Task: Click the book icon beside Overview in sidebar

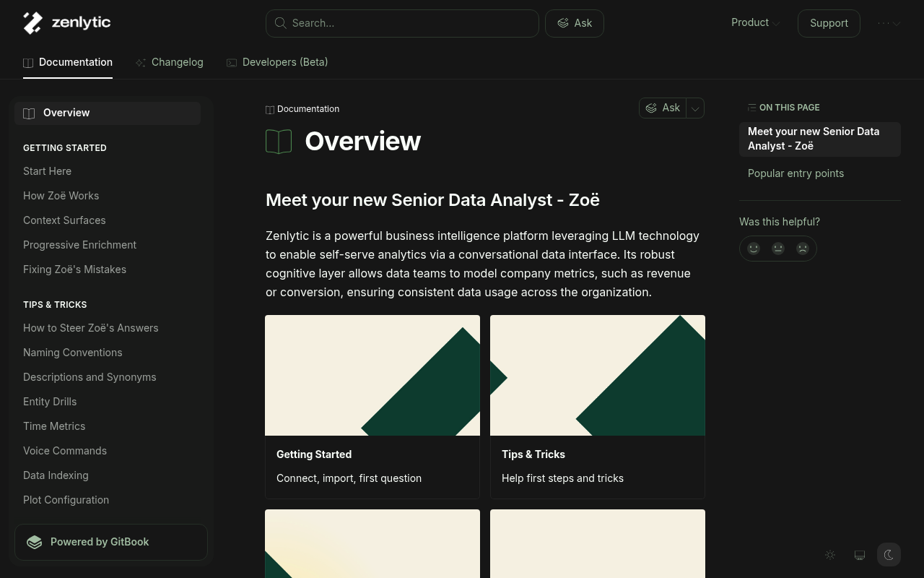Action: click(29, 113)
